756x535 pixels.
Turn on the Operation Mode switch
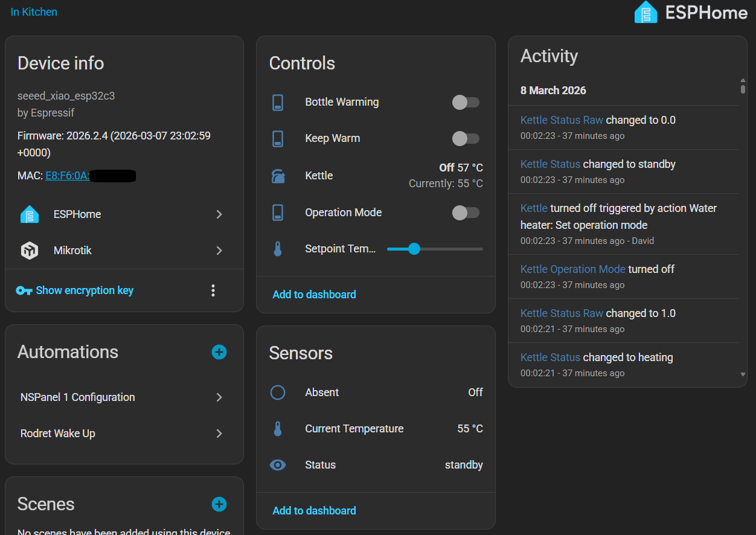point(466,213)
